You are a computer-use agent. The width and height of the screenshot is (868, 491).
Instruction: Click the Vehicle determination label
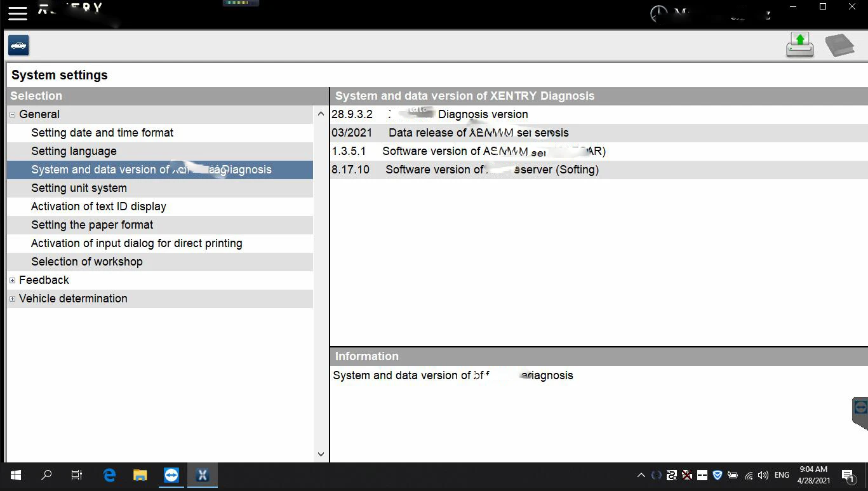[x=73, y=299]
